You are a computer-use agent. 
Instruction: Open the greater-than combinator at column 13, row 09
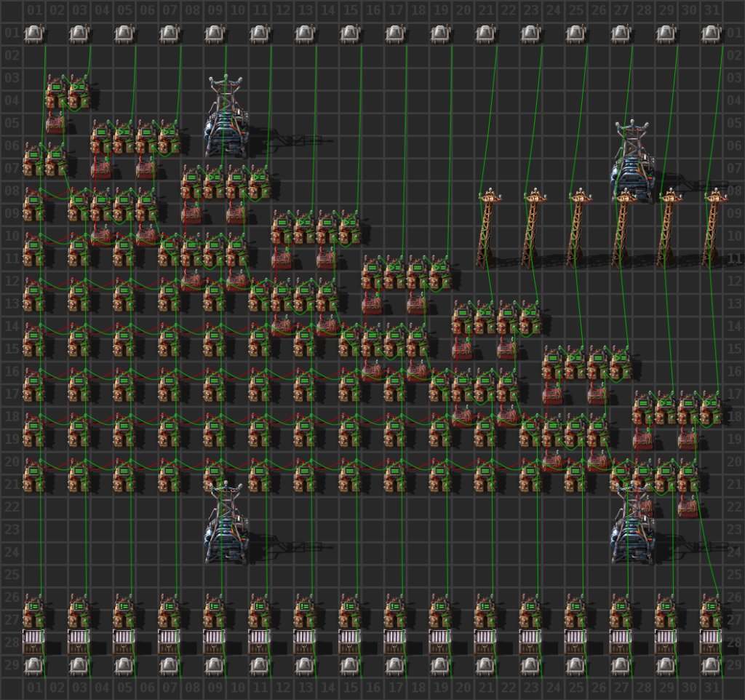point(305,227)
